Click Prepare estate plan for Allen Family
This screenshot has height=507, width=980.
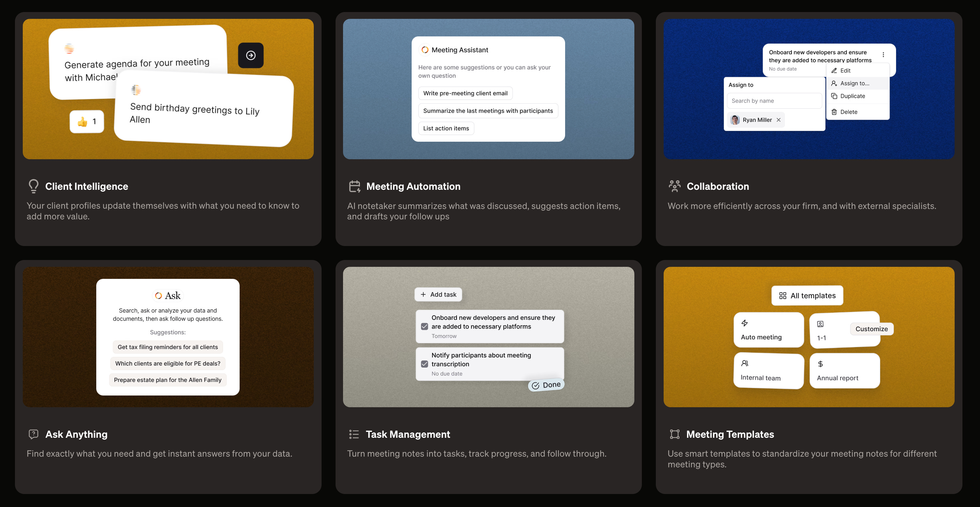[x=168, y=380]
